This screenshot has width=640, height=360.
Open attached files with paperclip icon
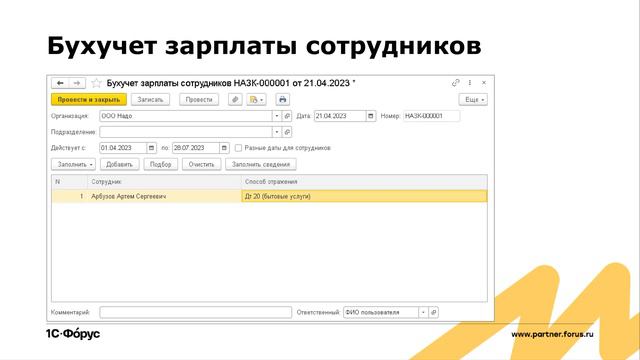point(235,100)
